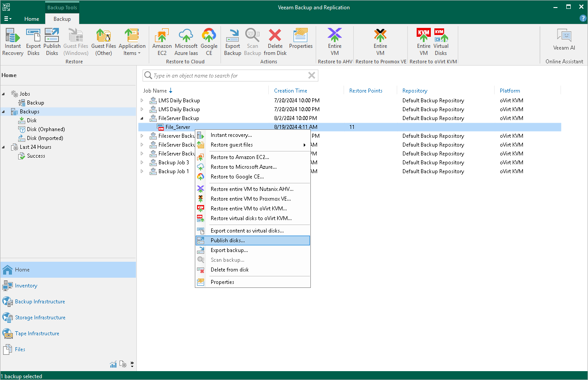This screenshot has height=380, width=588.
Task: Click Entire VM under Restore to Proxmox VE
Action: tap(380, 42)
